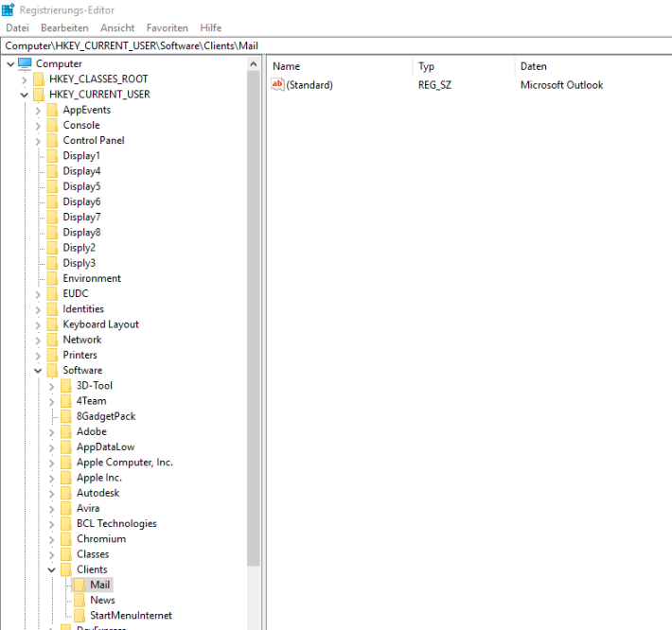Click the Chromium folder icon
This screenshot has width=672, height=630.
[x=66, y=539]
